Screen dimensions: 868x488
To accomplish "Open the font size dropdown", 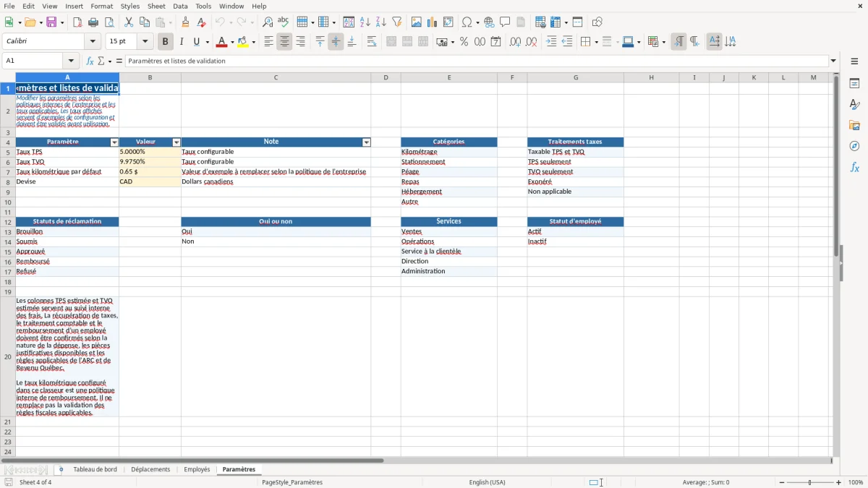I will pyautogui.click(x=145, y=42).
